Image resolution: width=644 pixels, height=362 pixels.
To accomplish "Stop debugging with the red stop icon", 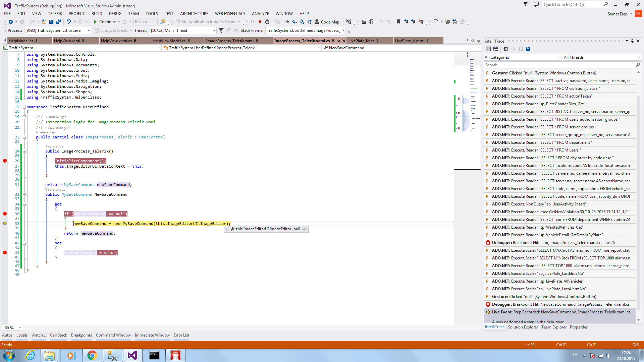I will pyautogui.click(x=260, y=22).
